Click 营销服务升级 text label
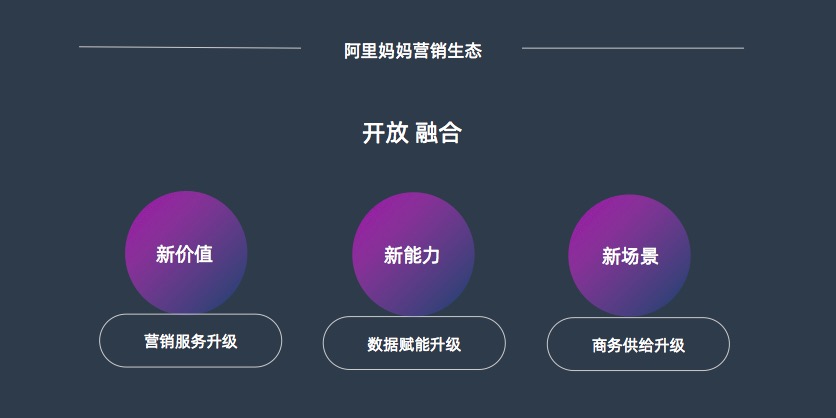 (191, 341)
